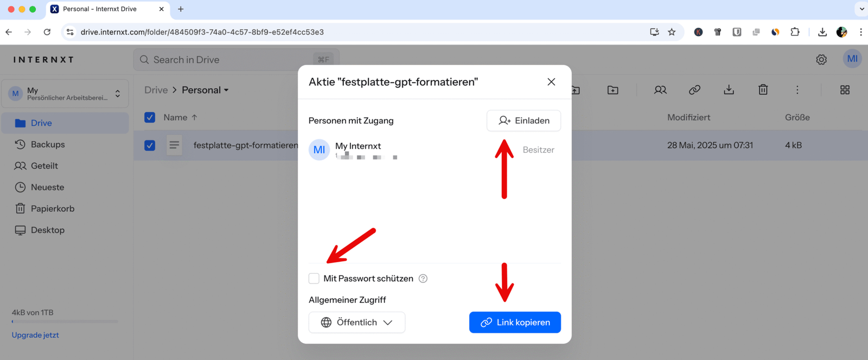
Task: Click the INTERNXT logo
Action: pyautogui.click(x=43, y=60)
